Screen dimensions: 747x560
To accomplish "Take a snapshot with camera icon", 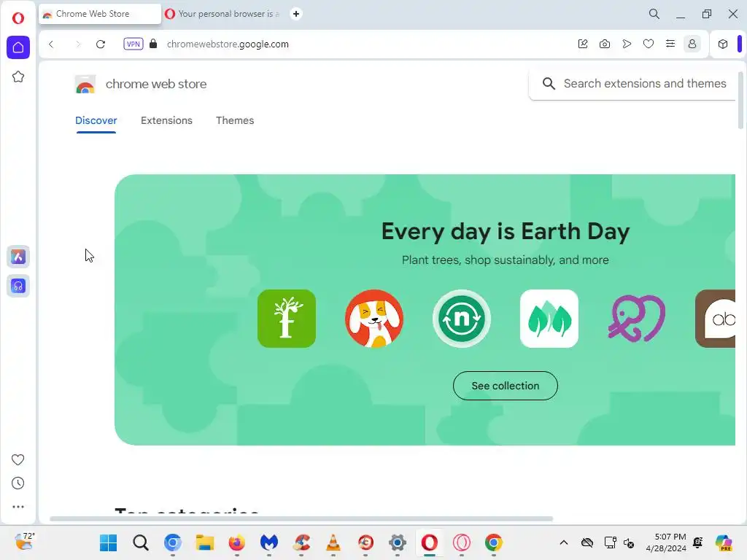I will (x=605, y=44).
